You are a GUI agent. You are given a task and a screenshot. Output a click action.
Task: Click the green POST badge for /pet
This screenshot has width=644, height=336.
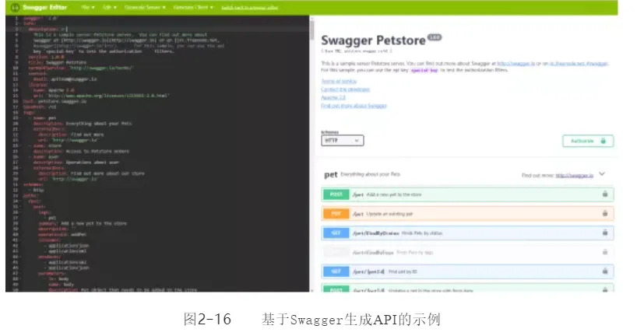336,194
